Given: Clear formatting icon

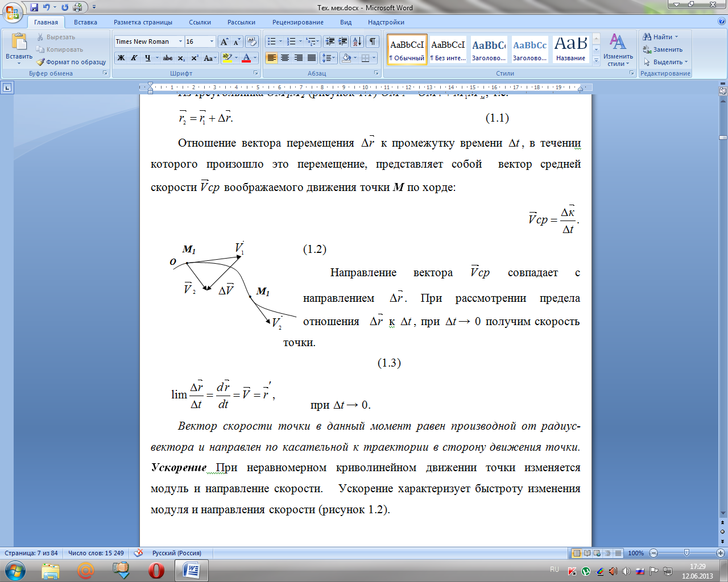Looking at the screenshot, I should (x=252, y=41).
